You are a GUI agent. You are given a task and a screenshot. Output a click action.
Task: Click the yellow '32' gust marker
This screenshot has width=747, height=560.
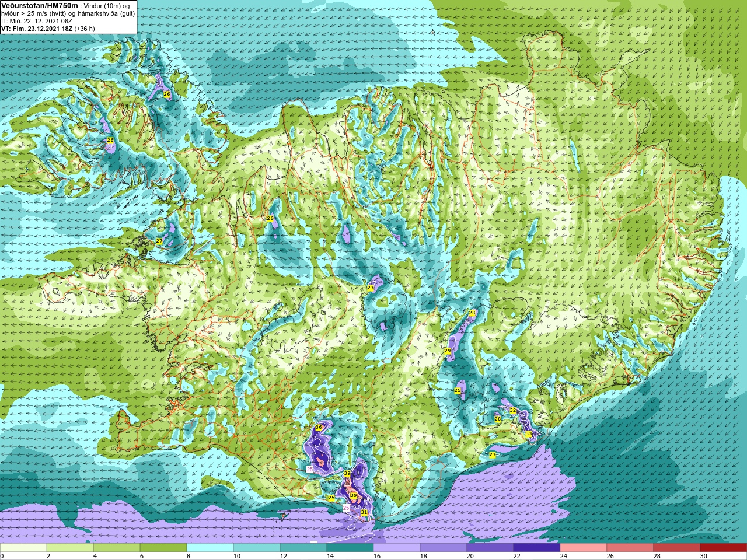512,411
